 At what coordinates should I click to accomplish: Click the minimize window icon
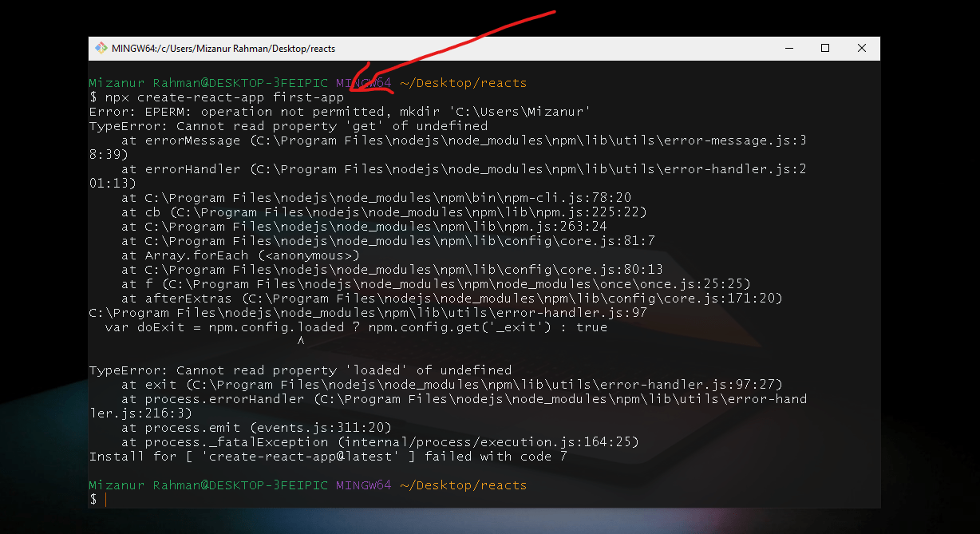(788, 48)
